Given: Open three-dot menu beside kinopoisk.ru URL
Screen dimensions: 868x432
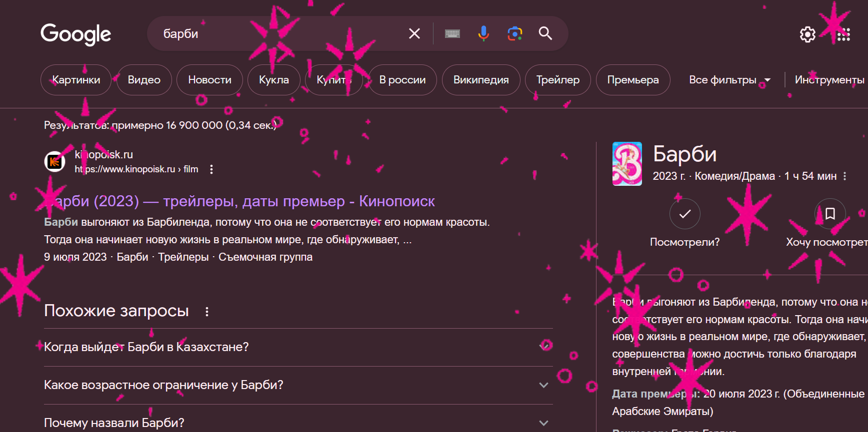Looking at the screenshot, I should (x=211, y=169).
